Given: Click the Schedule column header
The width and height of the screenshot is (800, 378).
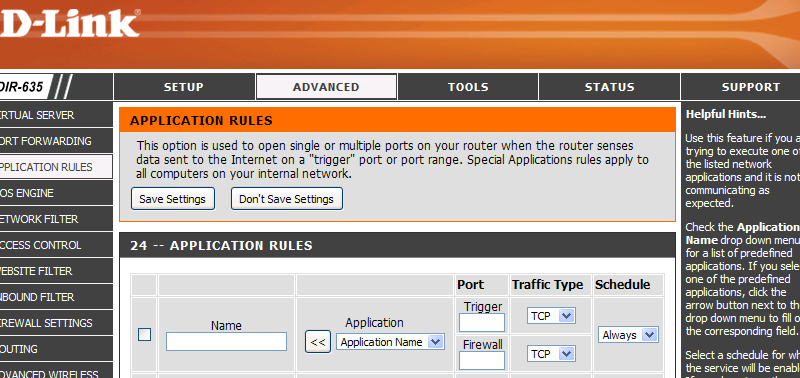Looking at the screenshot, I should (x=622, y=285).
